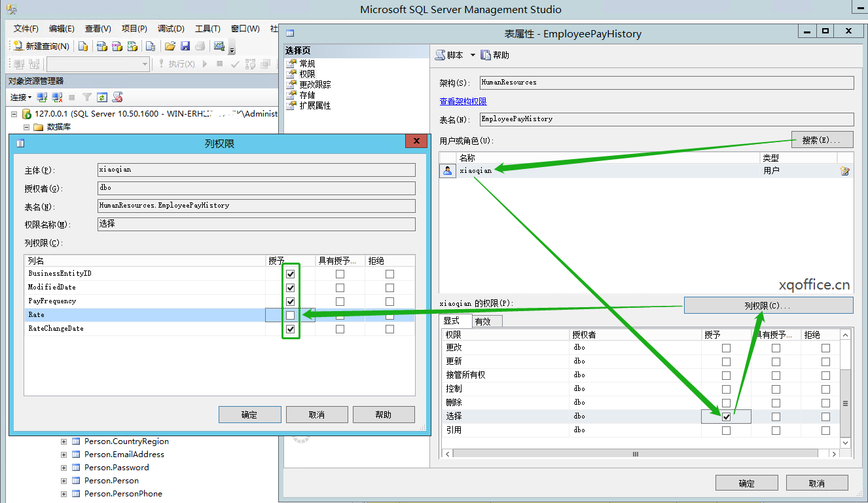Viewport: 868px width, 503px height.
Task: Click the Database Engine Query icon
Action: click(x=83, y=46)
